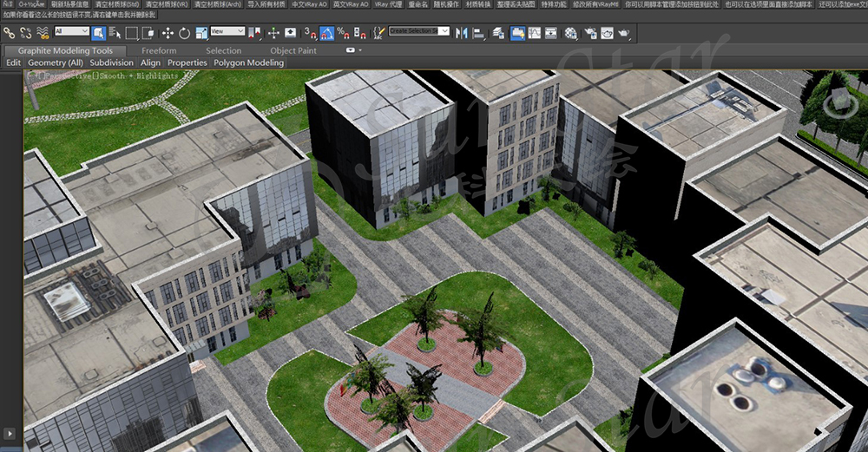Screen dimensions: 868x452
Task: Expand the Align ribbon panel
Action: (150, 63)
